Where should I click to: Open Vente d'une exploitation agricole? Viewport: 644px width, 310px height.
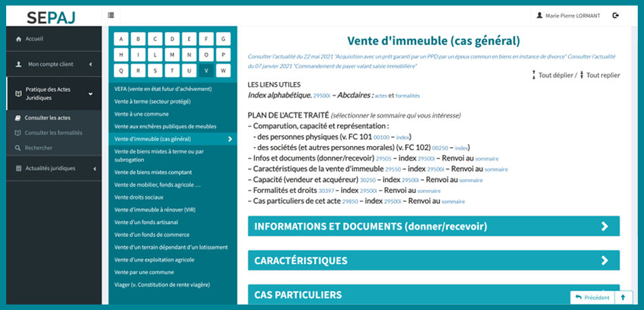click(x=154, y=260)
